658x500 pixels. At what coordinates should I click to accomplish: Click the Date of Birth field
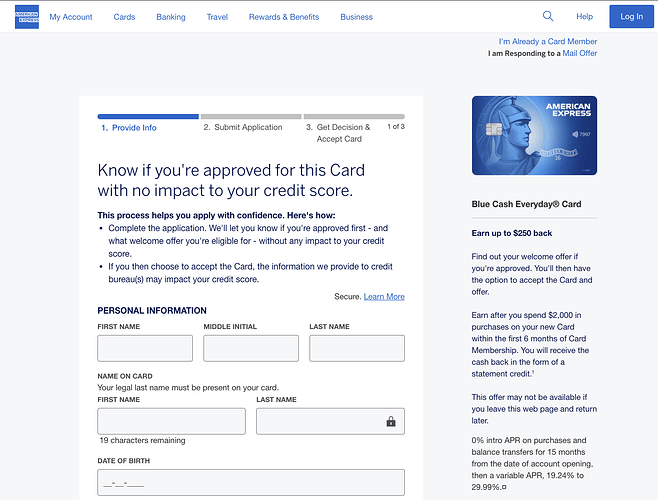[x=251, y=483]
